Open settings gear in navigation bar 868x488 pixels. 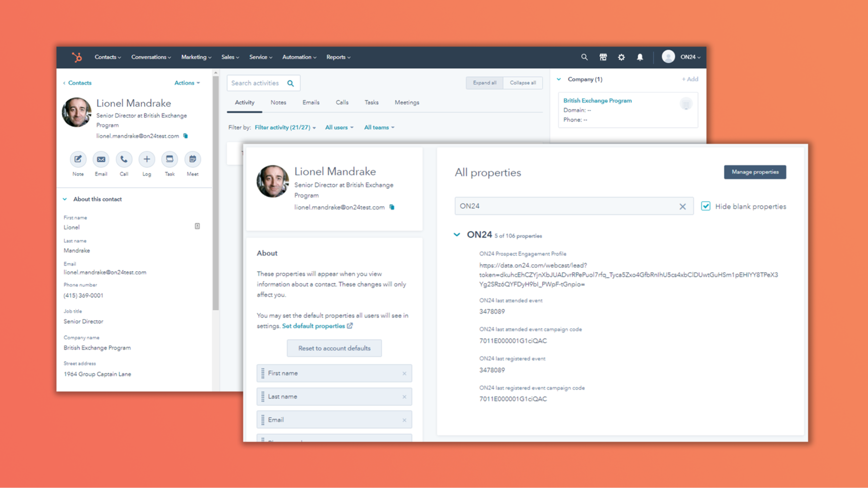coord(621,57)
